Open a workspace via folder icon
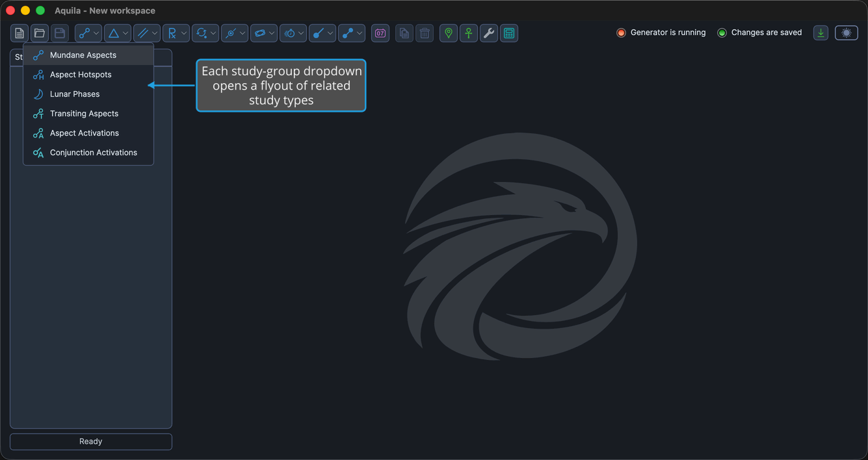868x460 pixels. 40,33
